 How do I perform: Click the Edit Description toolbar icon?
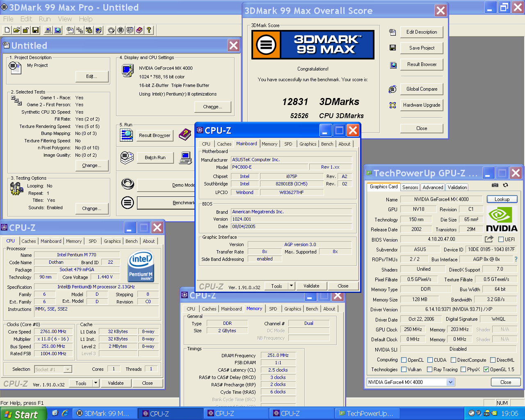[70, 30]
